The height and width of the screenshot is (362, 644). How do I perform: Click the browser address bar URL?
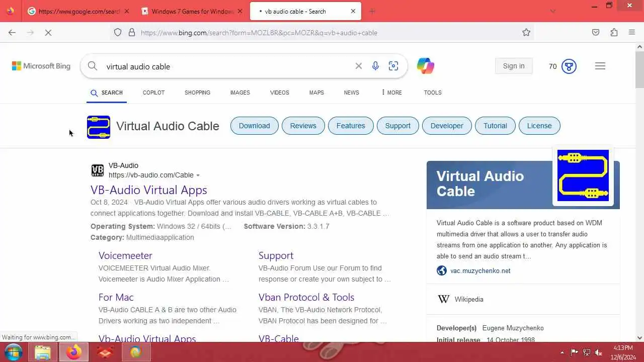(x=259, y=33)
